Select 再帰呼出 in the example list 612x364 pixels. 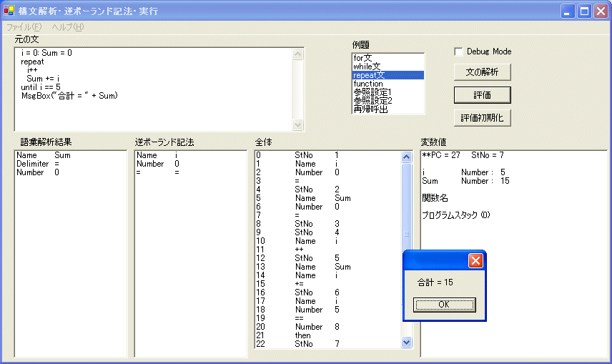click(x=370, y=109)
